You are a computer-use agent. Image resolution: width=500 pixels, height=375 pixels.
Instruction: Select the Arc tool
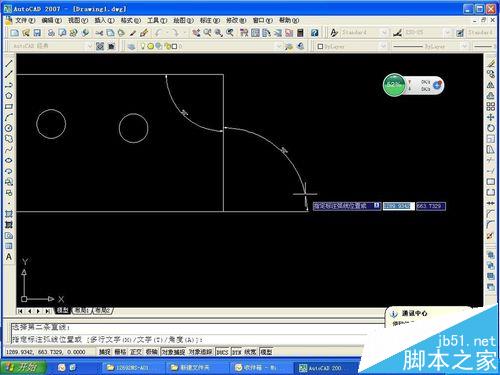(9, 117)
